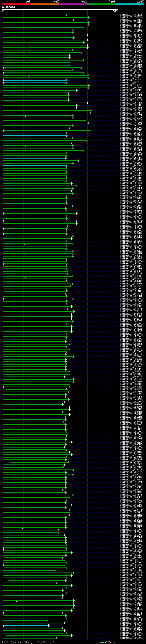The height and width of the screenshot is (644, 146).
Task: Click hit label UniRef100_Q75GN6
Action: 131,130
